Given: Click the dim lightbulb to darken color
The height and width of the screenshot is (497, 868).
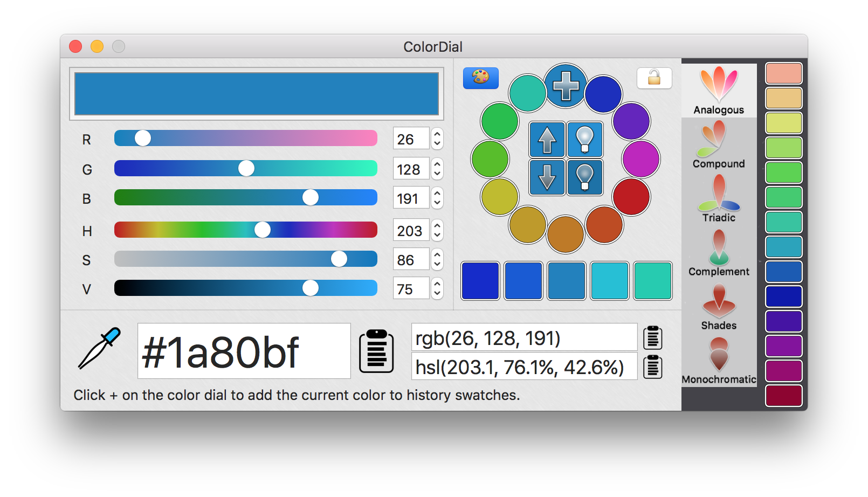Looking at the screenshot, I should 585,177.
